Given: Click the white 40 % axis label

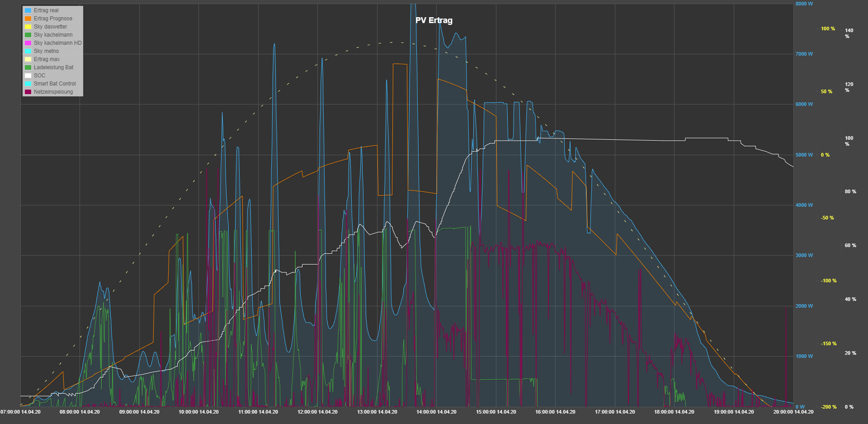Looking at the screenshot, I should (850, 299).
